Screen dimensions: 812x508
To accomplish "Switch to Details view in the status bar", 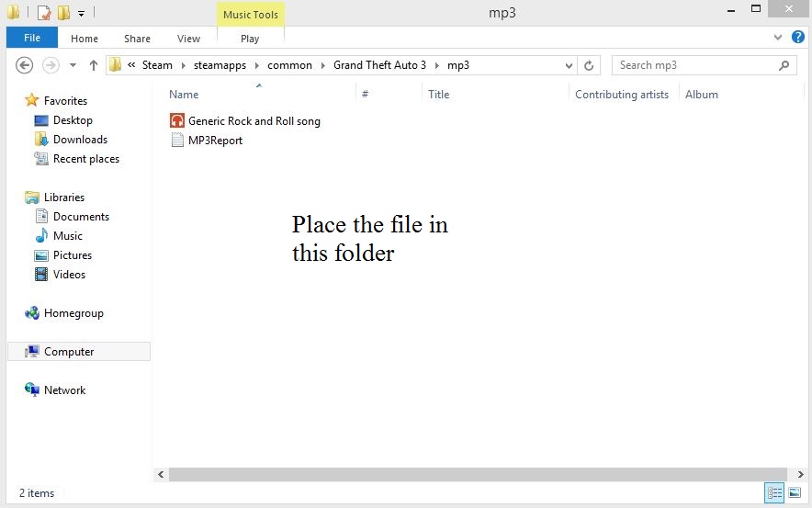I will 774,492.
